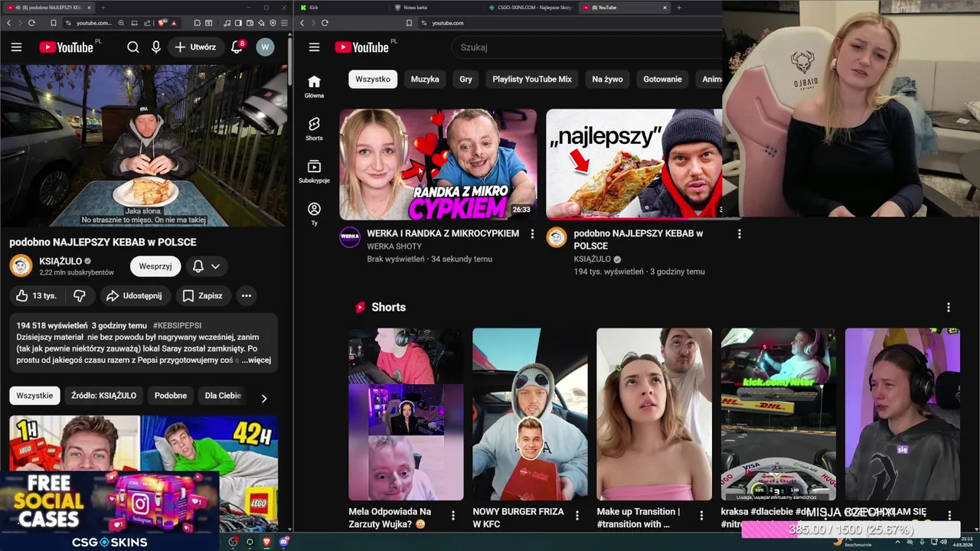Viewport: 980px width, 551px height.
Task: Open hamburger menu in left YouTube window
Action: (x=16, y=47)
